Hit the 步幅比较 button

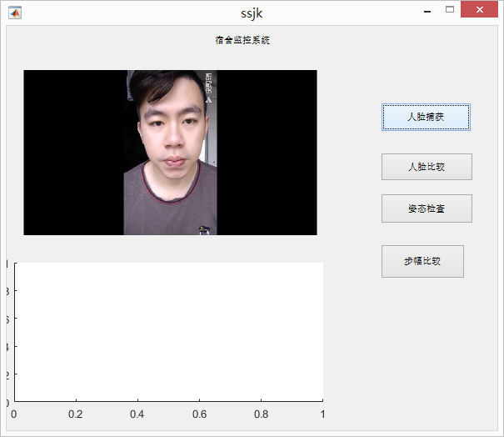coord(422,261)
